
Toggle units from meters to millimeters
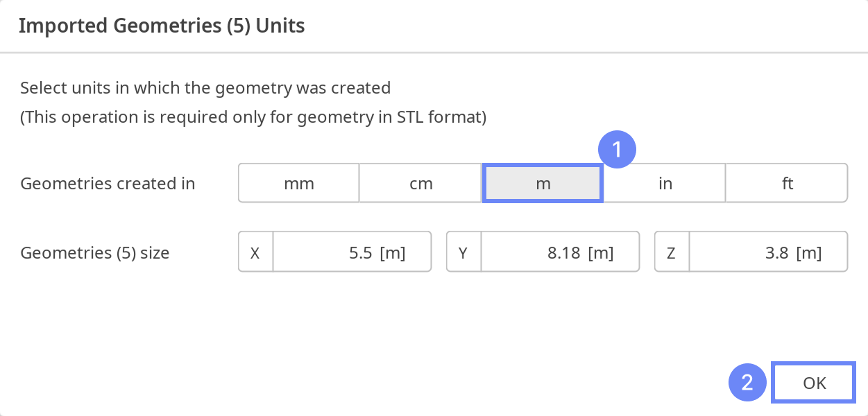[x=298, y=182]
